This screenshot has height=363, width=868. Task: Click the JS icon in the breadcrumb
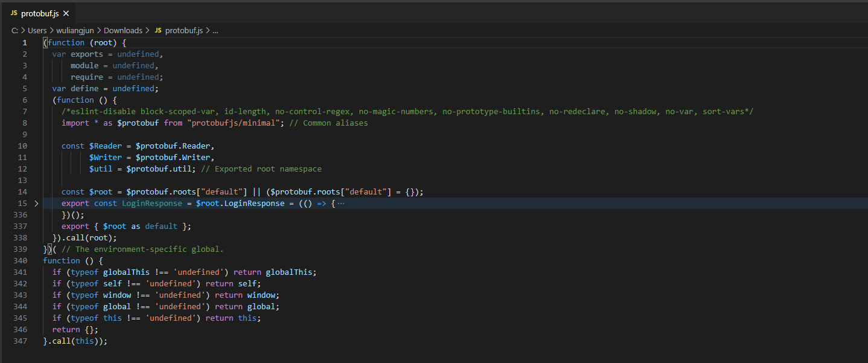pyautogui.click(x=158, y=30)
